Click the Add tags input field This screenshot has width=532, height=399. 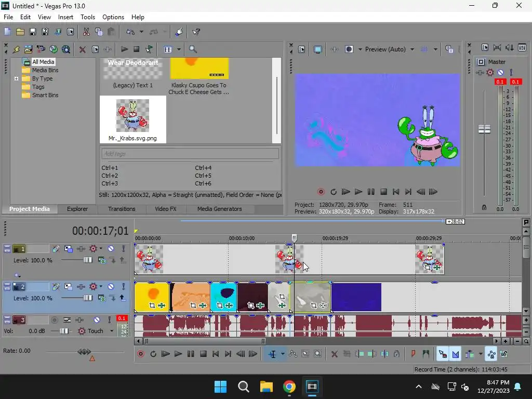click(190, 154)
